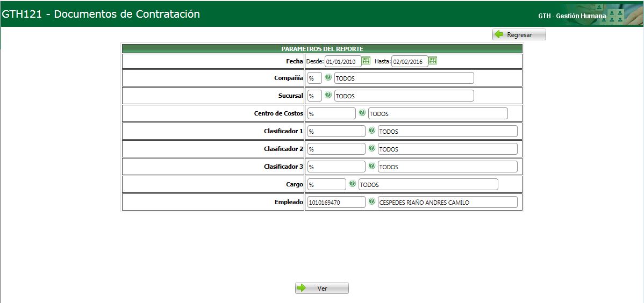Focus the Centro de Costos code field
644x303 pixels.
[332, 113]
